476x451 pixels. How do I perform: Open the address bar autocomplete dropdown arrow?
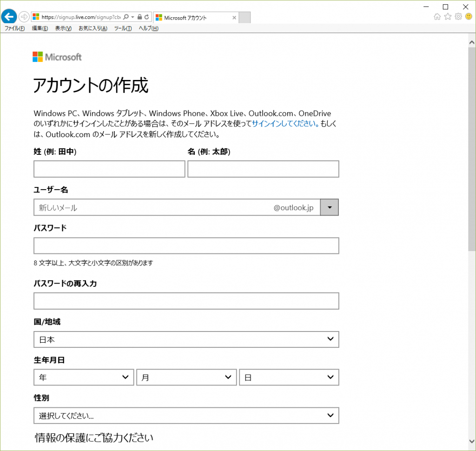(x=132, y=17)
